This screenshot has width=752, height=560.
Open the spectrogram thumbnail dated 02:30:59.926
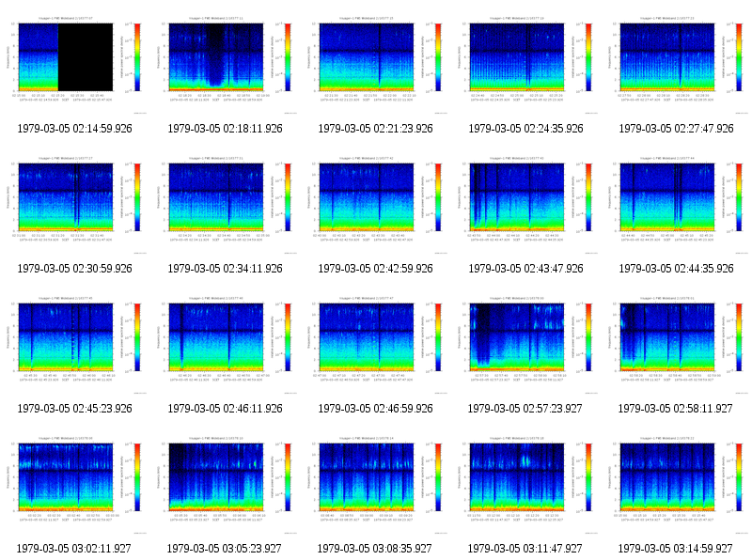tap(75, 205)
